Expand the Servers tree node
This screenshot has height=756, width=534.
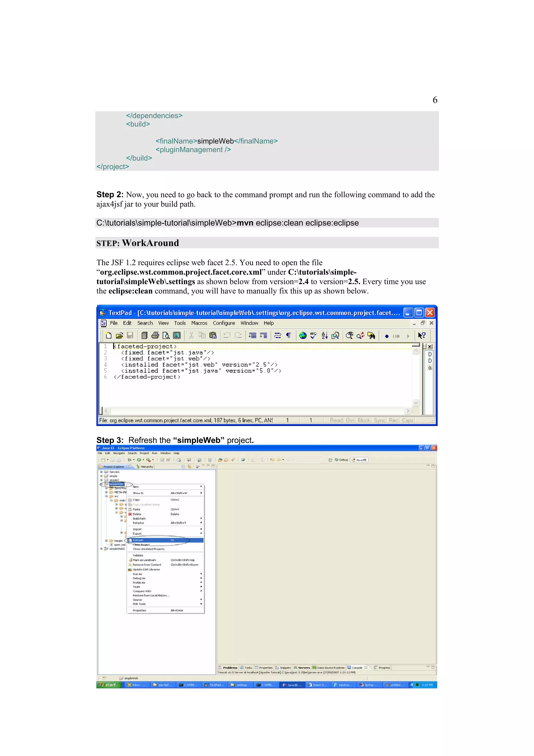point(101,472)
